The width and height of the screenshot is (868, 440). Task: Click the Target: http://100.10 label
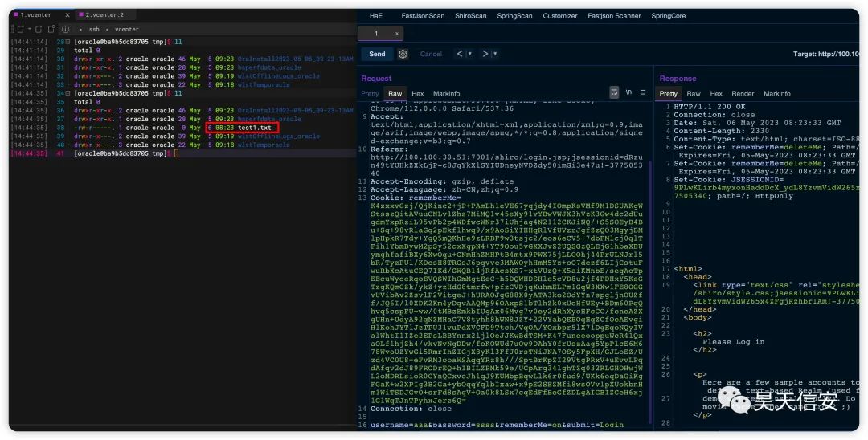pyautogui.click(x=826, y=54)
